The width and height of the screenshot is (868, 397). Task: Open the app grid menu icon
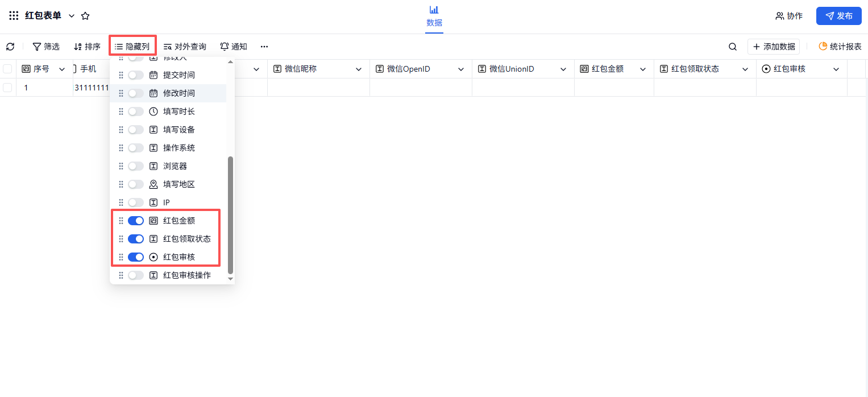coord(14,16)
